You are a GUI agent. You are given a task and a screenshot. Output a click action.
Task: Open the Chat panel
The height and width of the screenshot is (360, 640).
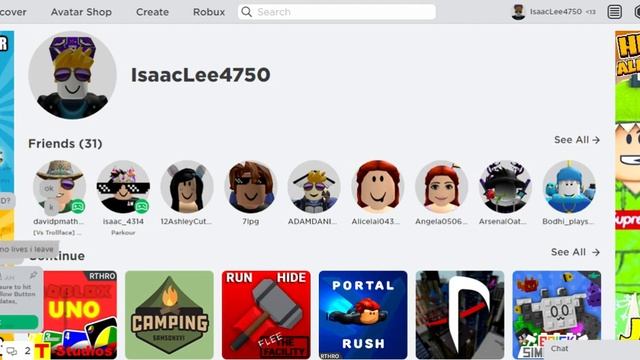[592, 349]
